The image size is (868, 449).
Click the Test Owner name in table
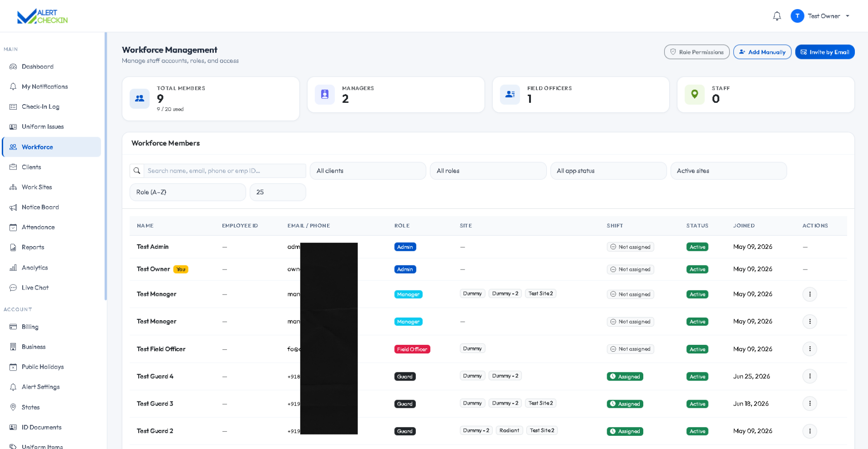pos(153,269)
